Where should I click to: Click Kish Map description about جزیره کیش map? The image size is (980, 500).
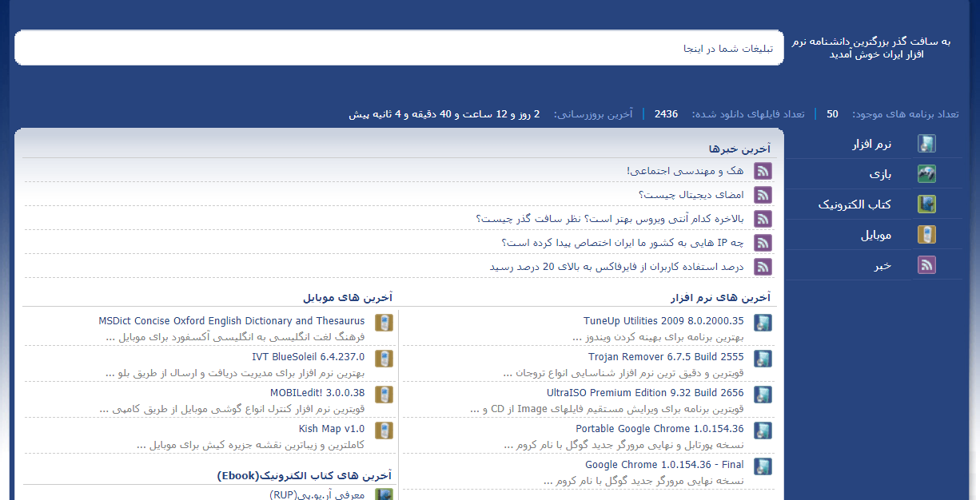tap(251, 445)
